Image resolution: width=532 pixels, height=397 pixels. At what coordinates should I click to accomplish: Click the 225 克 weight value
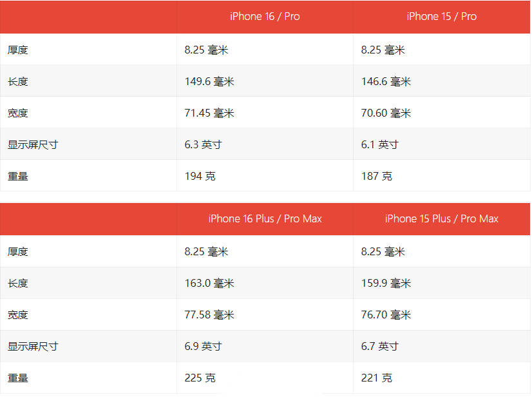tap(200, 378)
